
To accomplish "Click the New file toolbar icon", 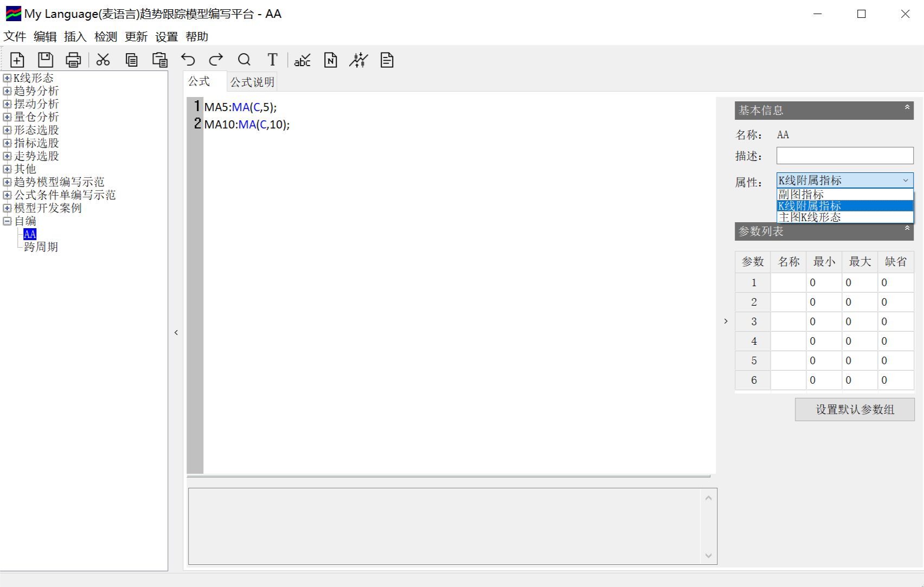I will tap(17, 60).
